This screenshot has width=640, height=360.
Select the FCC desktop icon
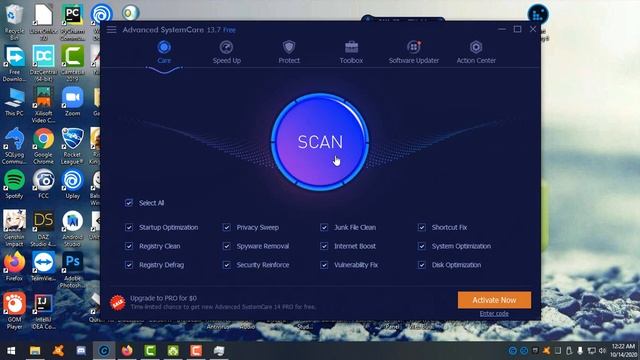[43, 184]
